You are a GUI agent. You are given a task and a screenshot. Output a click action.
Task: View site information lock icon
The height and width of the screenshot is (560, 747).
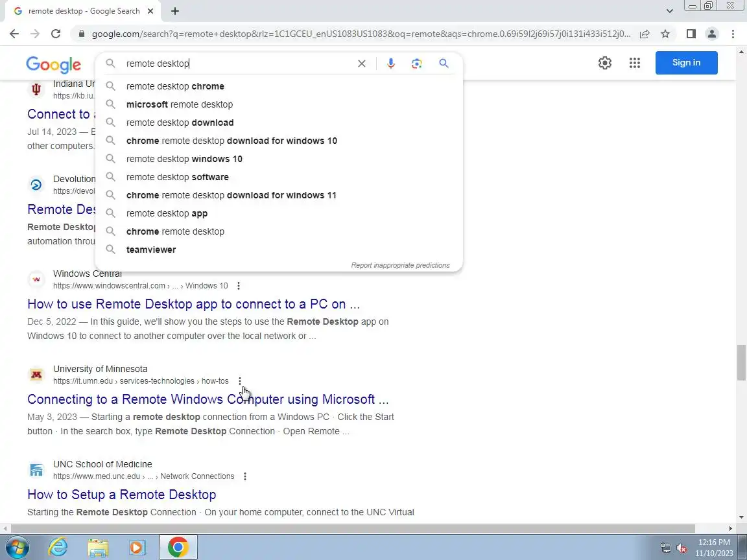point(82,34)
